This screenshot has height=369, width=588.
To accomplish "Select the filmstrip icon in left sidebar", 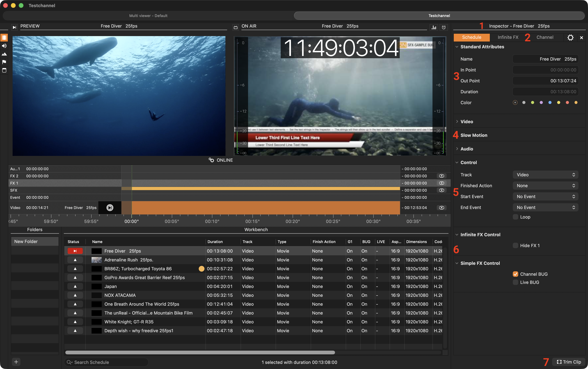I will [x=4, y=37].
